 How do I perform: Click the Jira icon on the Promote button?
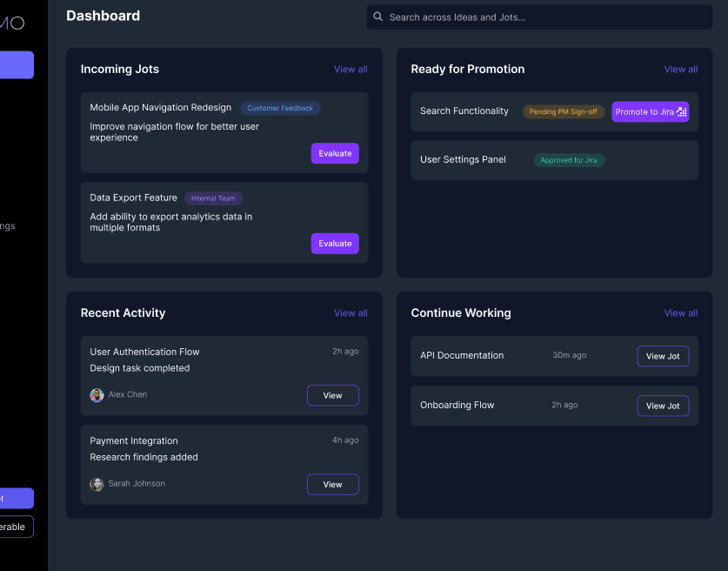[682, 111]
